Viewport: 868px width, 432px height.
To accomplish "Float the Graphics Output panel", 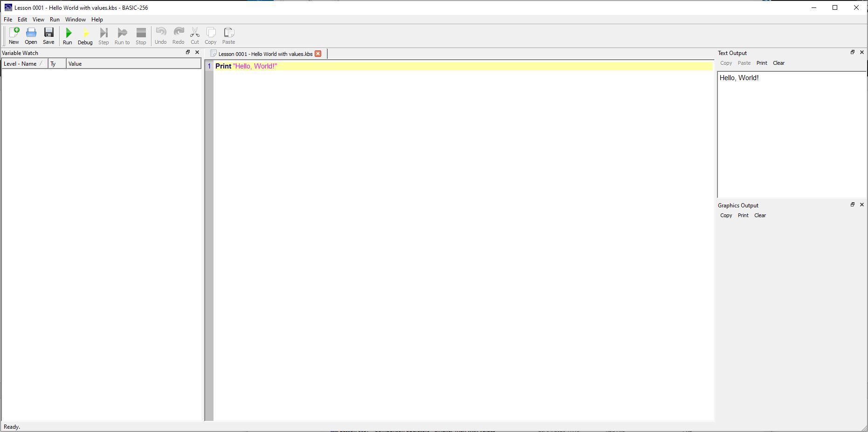I will (852, 205).
